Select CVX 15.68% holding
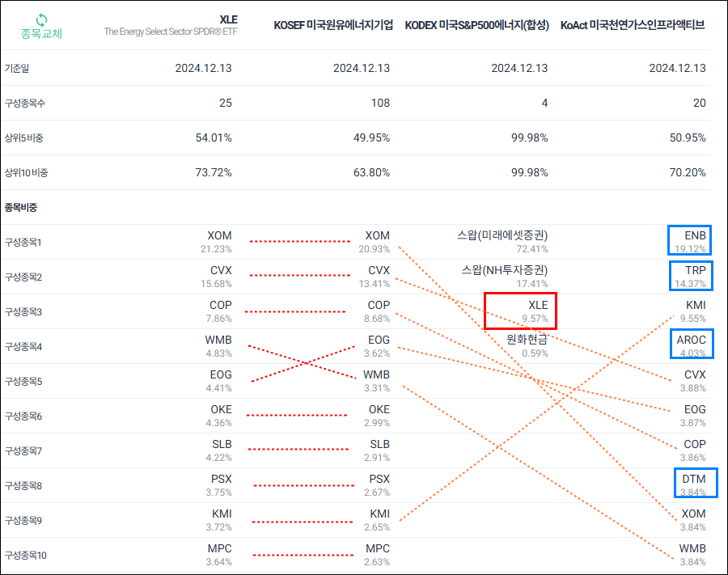This screenshot has width=728, height=575. (x=216, y=277)
